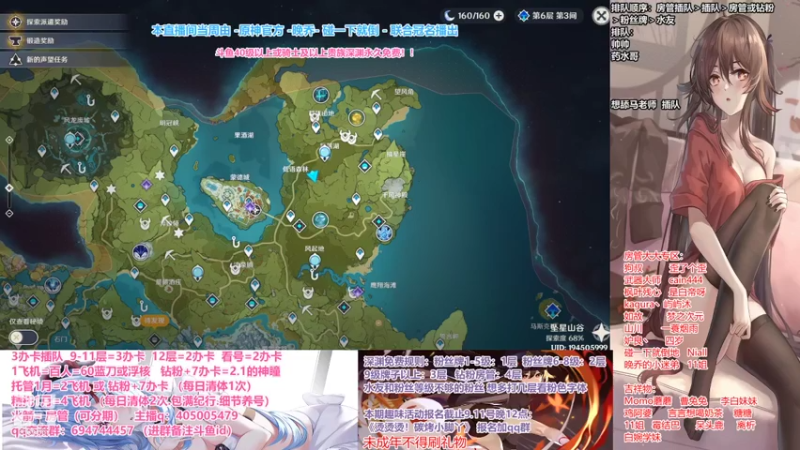
Task: Click the 低语森林 forest label
Action: click(x=295, y=169)
